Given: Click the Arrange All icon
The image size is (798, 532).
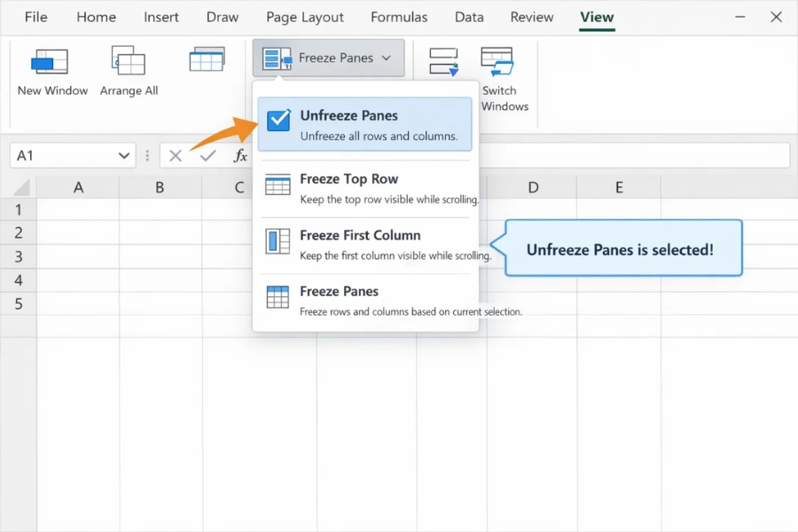Looking at the screenshot, I should pyautogui.click(x=129, y=60).
